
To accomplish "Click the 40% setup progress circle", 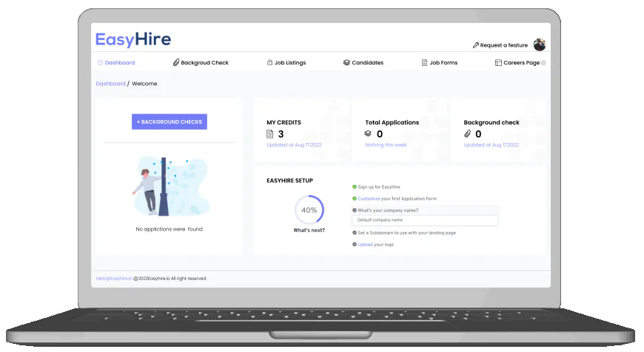I will (x=309, y=210).
